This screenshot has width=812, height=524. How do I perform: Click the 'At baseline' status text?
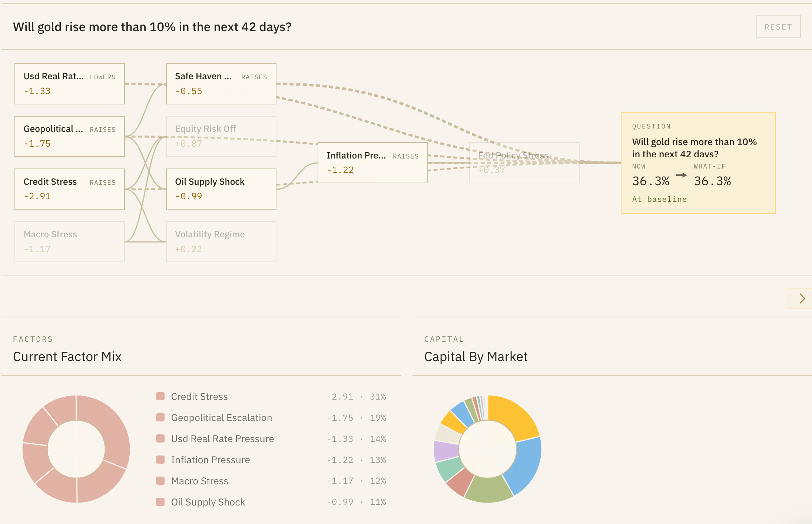click(x=659, y=199)
